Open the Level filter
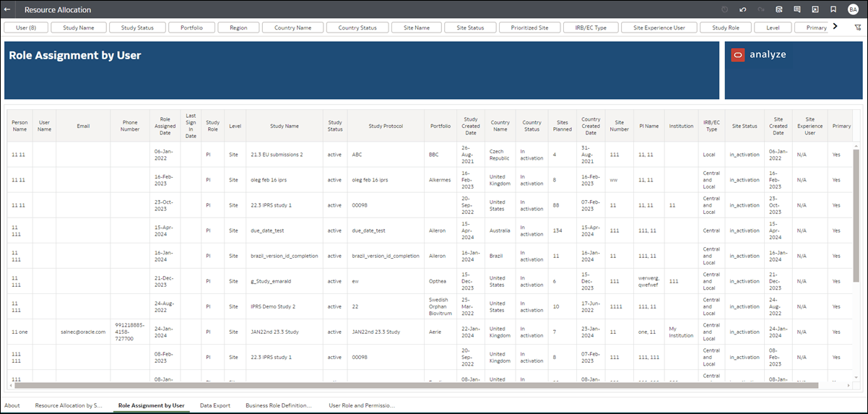The width and height of the screenshot is (868, 414). pyautogui.click(x=773, y=27)
